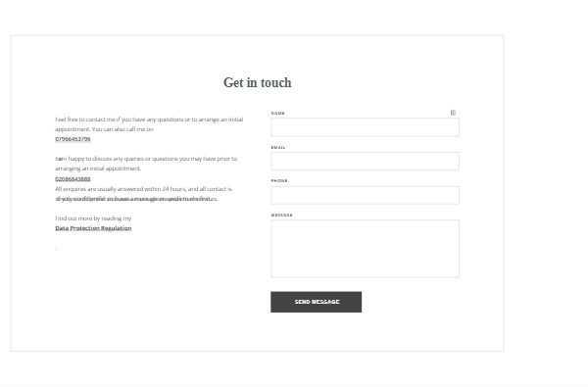The image size is (588, 387).
Task: Click inside the Message text area
Action: [365, 249]
